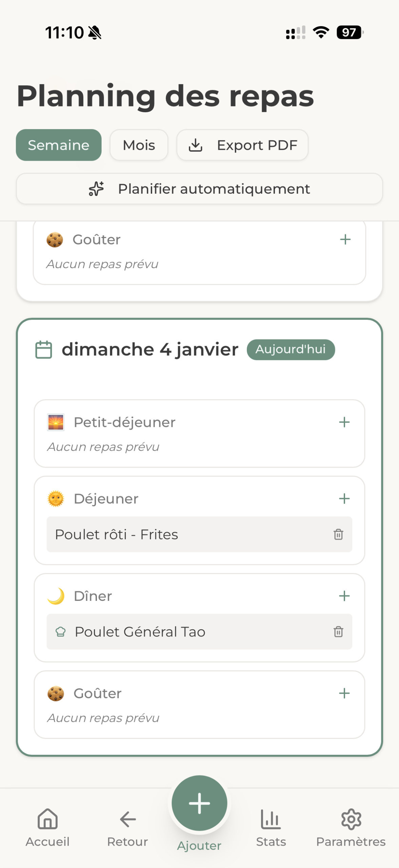Delete the Poulet rôti - Frites meal
This screenshot has width=399, height=868.
(x=338, y=534)
